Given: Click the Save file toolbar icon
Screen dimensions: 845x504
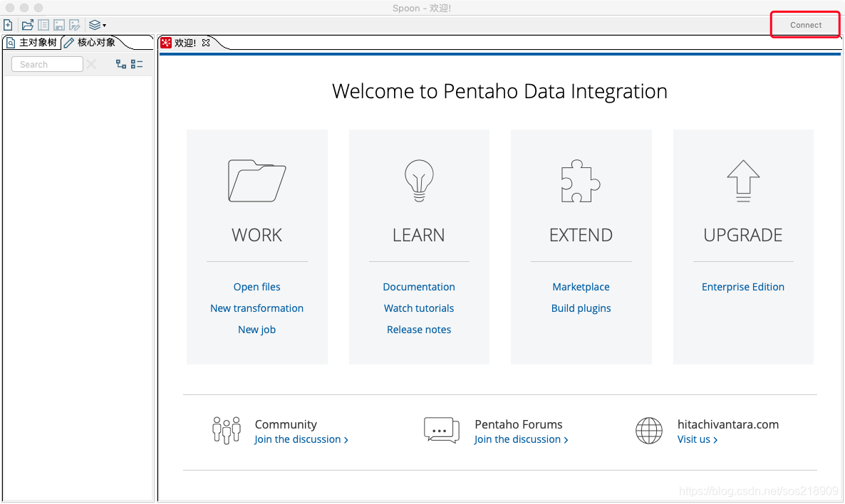Looking at the screenshot, I should pyautogui.click(x=59, y=25).
